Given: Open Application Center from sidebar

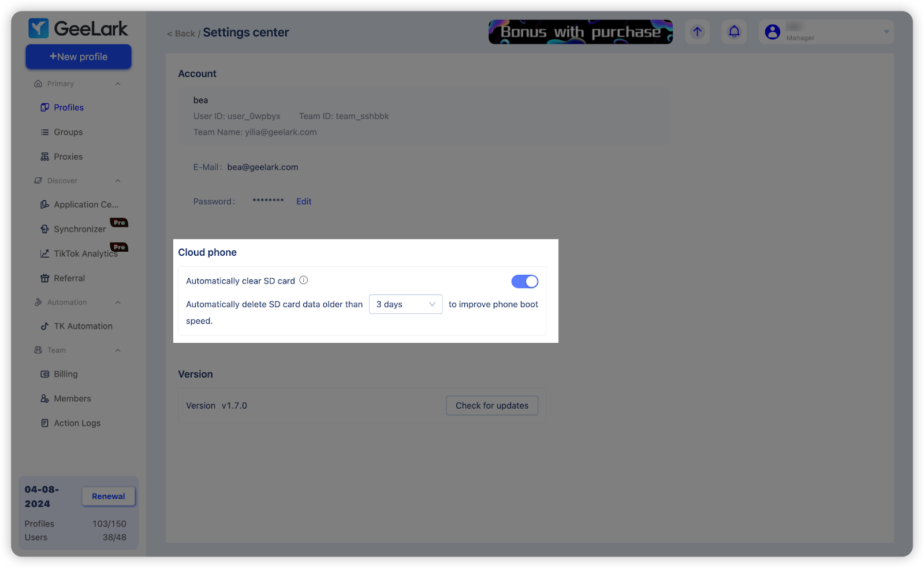Looking at the screenshot, I should tap(86, 204).
